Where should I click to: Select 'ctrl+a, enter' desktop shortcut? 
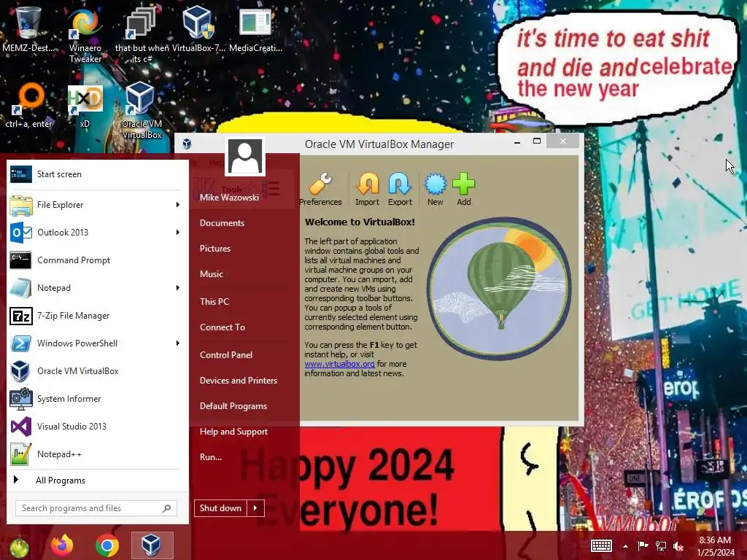(28, 106)
